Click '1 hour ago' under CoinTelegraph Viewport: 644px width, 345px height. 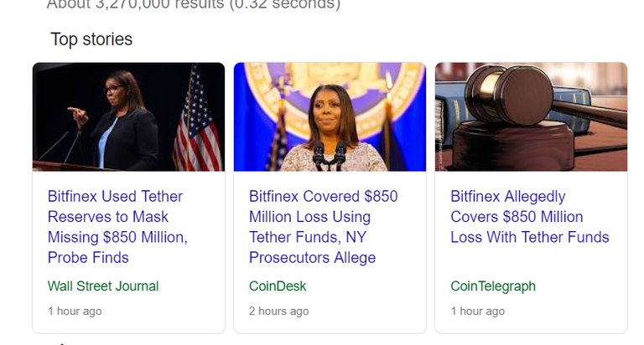pos(477,312)
